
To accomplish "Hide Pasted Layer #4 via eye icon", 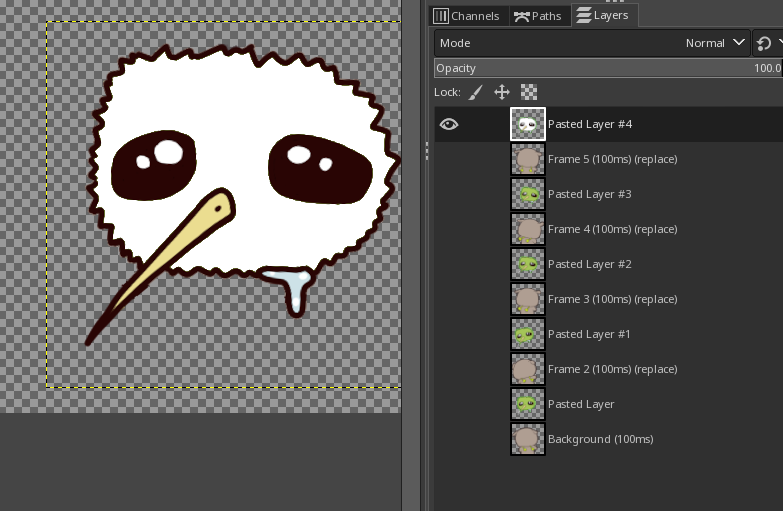I will click(x=448, y=124).
